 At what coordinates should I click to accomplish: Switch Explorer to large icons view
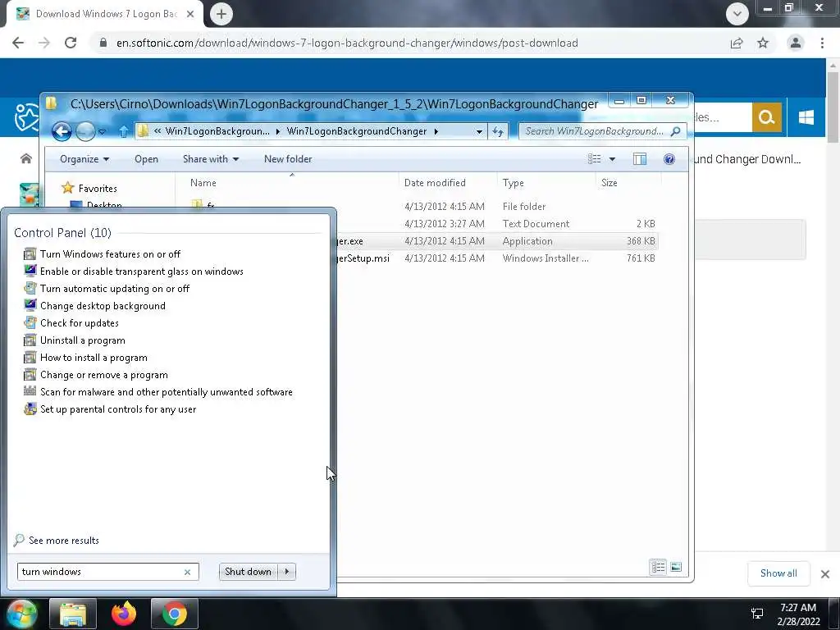(x=676, y=567)
